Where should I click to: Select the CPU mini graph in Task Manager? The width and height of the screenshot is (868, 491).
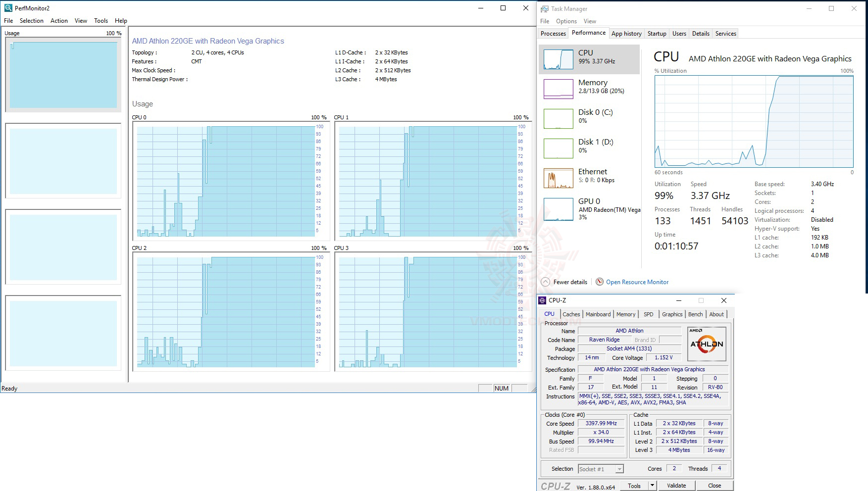point(559,59)
